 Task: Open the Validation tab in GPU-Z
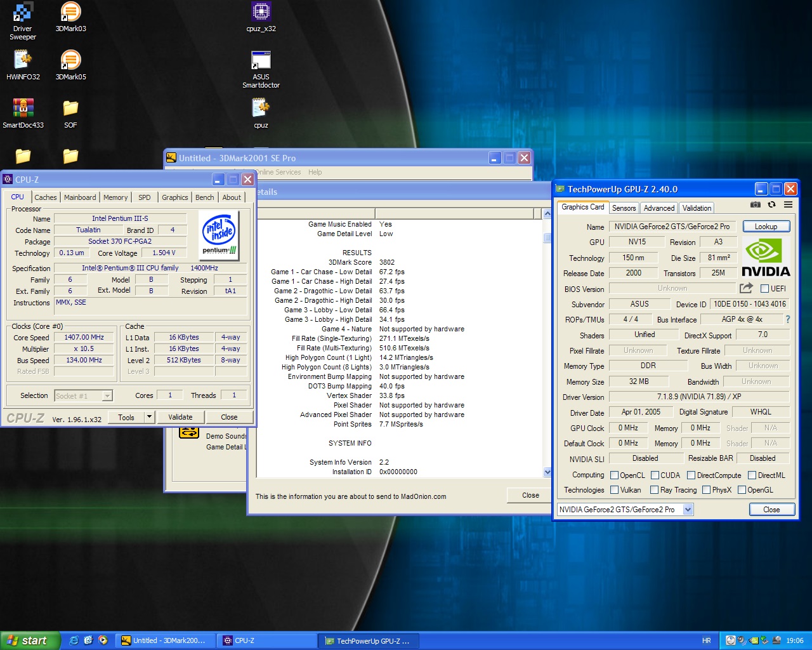697,208
